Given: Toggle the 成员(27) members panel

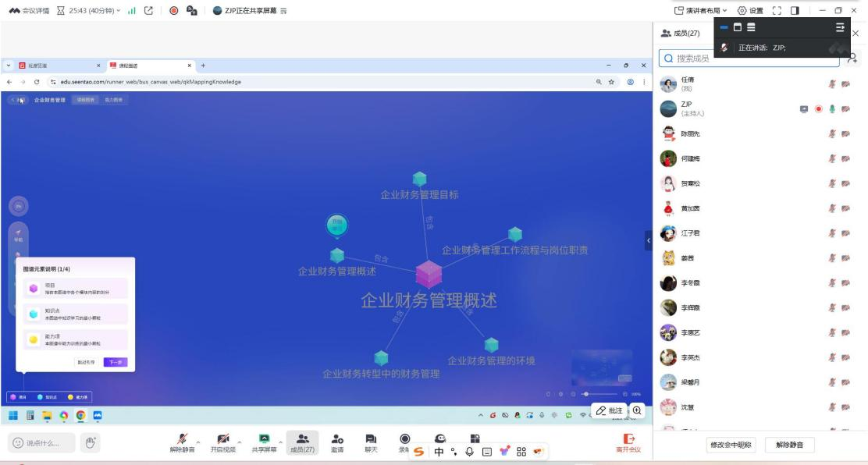Looking at the screenshot, I should (302, 442).
